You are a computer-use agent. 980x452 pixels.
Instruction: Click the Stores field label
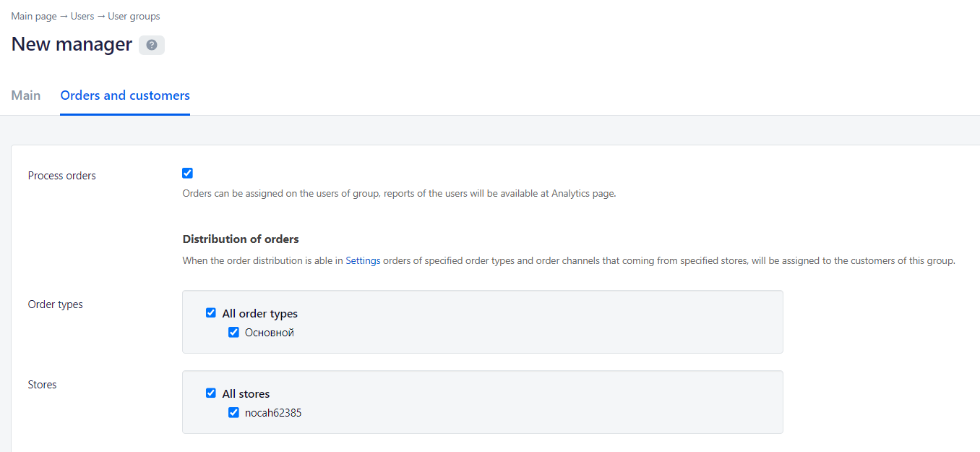(x=42, y=385)
